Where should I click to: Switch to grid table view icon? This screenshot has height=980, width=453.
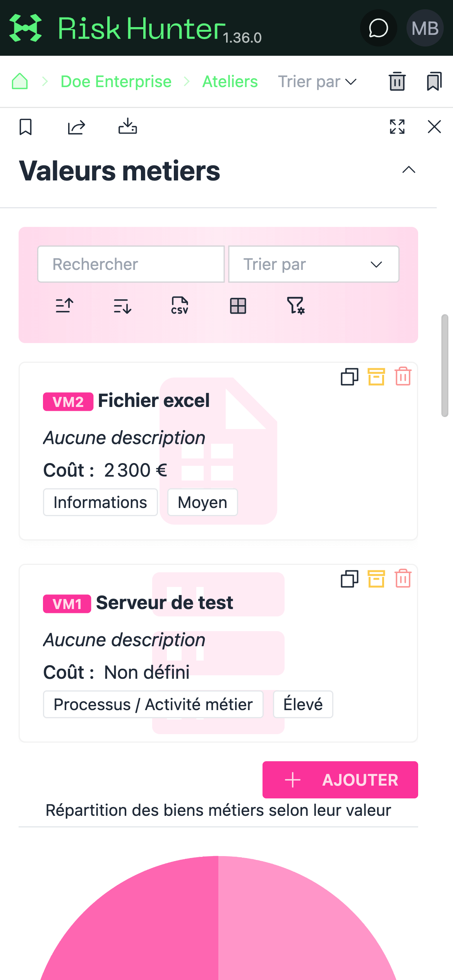pos(238,306)
